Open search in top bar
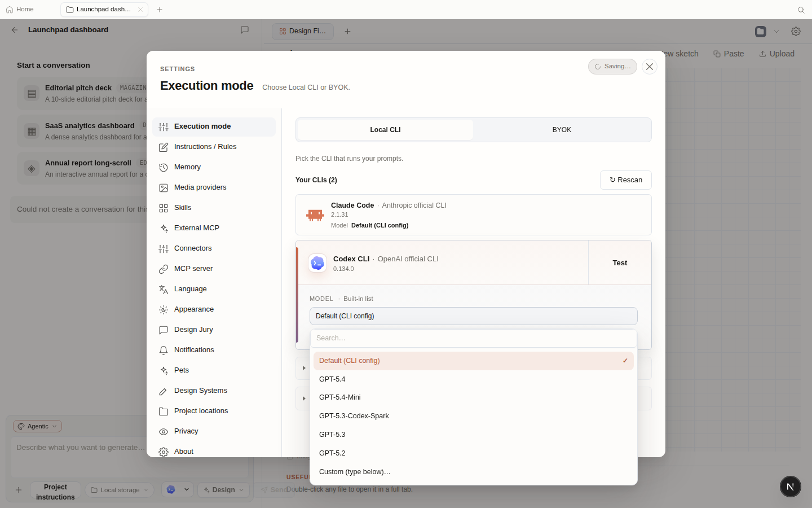Screen dimensions: 812x508 [x=801, y=10]
